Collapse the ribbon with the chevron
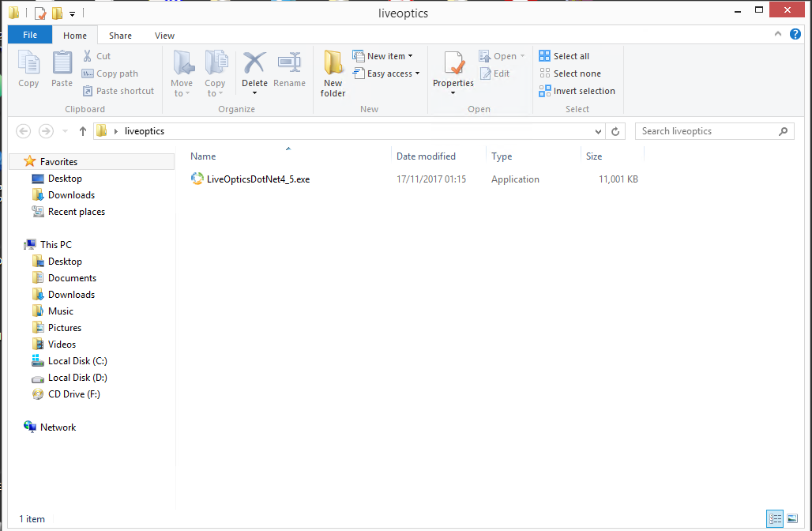The height and width of the screenshot is (531, 812). 778,34
